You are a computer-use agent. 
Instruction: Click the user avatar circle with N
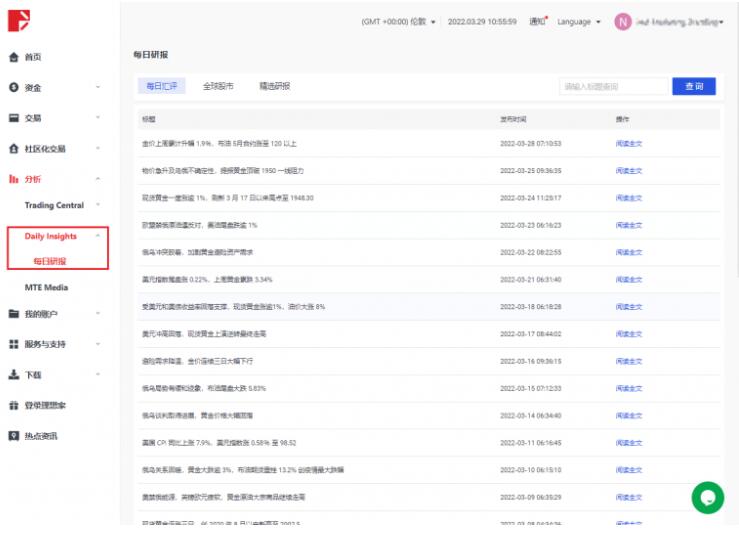click(x=623, y=21)
